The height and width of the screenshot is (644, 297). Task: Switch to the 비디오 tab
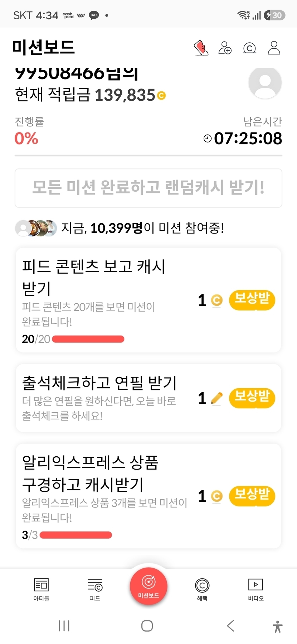coord(256,590)
